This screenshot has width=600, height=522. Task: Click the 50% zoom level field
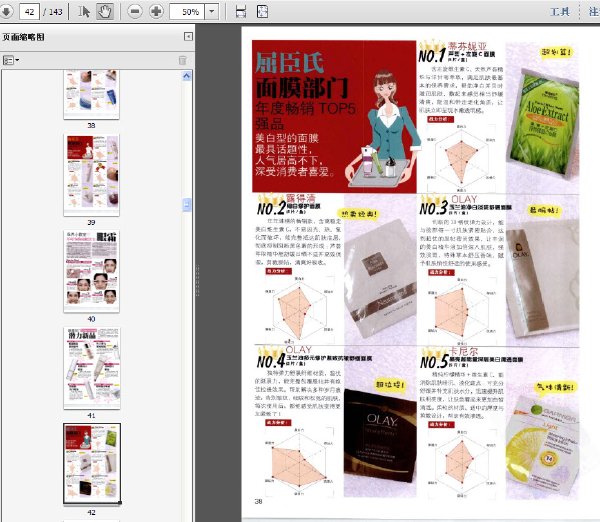click(188, 11)
